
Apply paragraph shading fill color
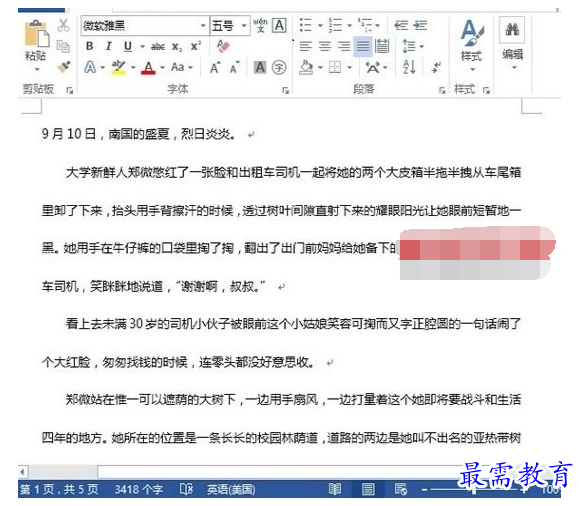pos(306,67)
